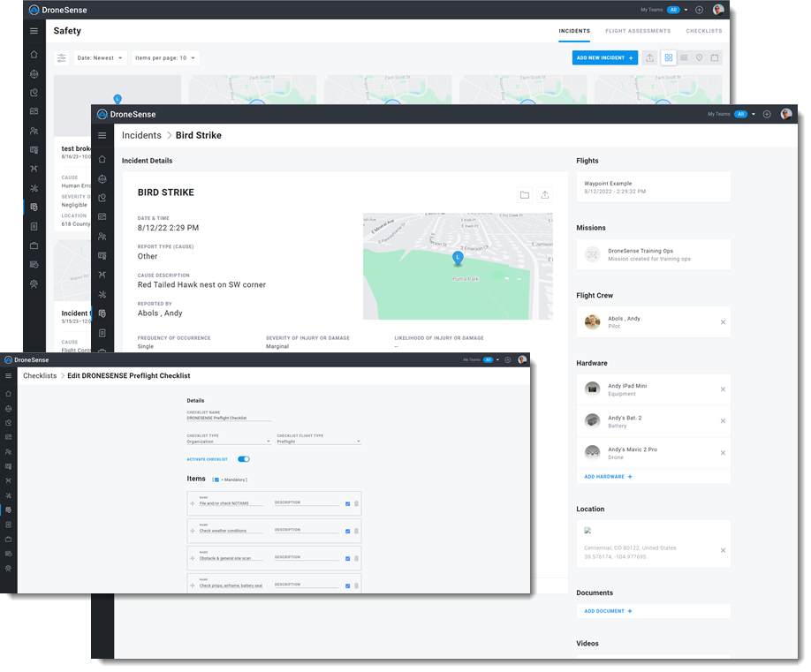Image resolution: width=811 pixels, height=672 pixels.
Task: Click the export icon beside Add New Incident
Action: point(649,58)
